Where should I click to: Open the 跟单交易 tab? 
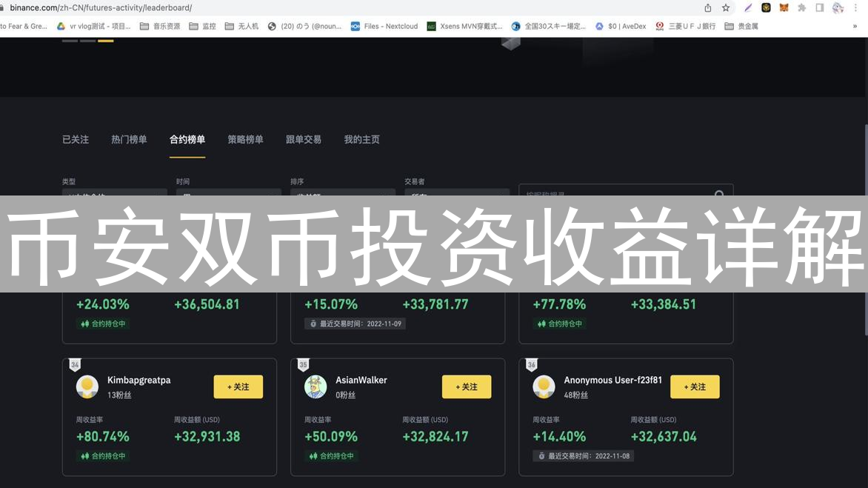point(304,139)
